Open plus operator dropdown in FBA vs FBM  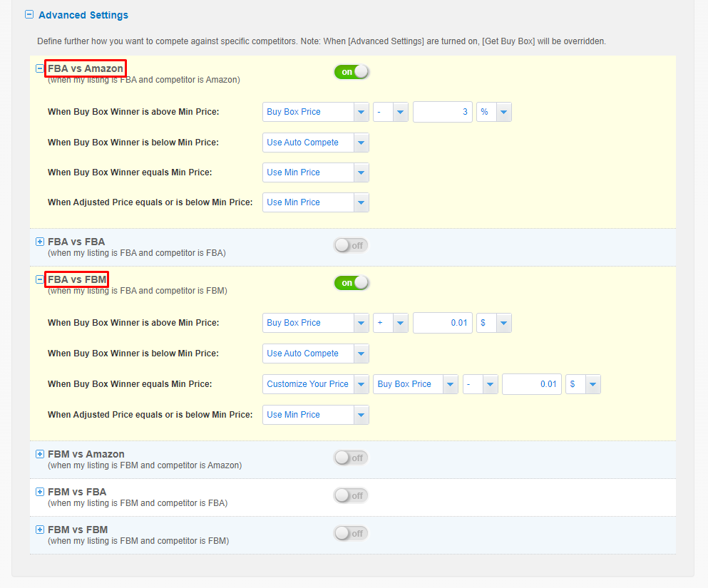391,323
